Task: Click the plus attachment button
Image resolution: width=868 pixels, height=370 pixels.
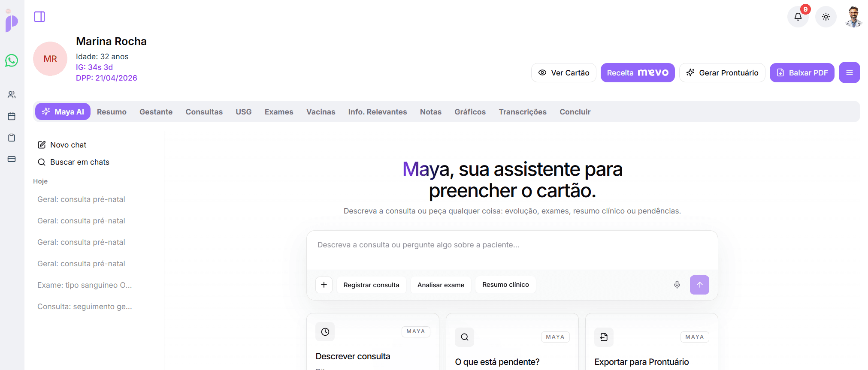Action: point(324,285)
